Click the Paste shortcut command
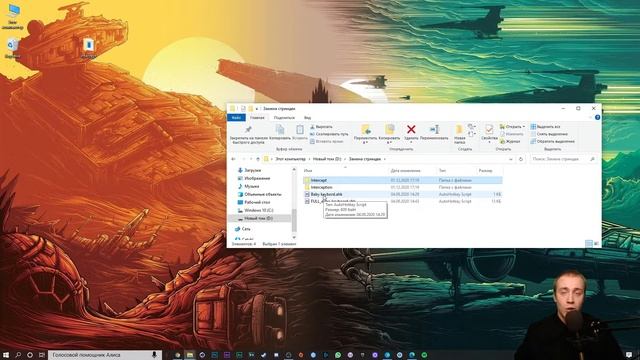Viewport: 640px width, 360px height. pyautogui.click(x=327, y=141)
